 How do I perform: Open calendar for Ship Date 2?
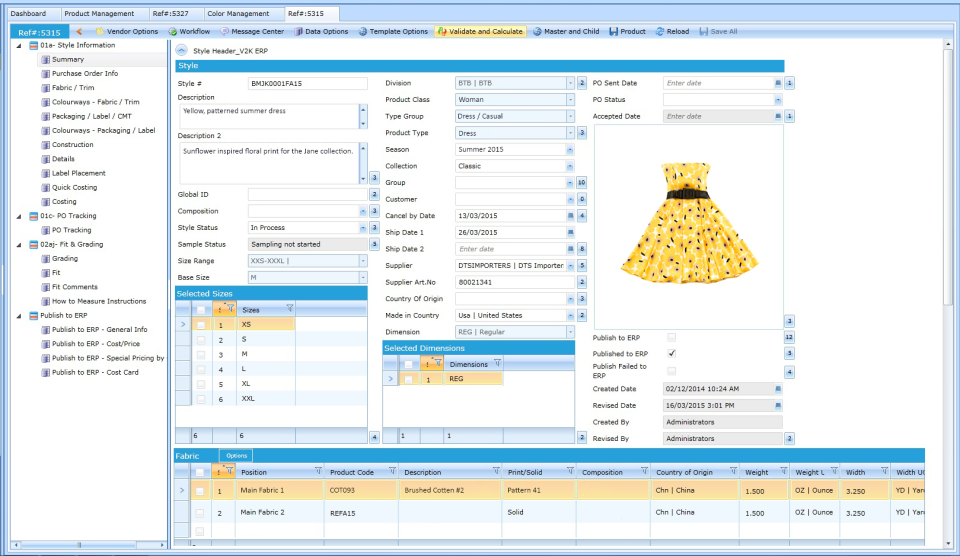tap(571, 249)
